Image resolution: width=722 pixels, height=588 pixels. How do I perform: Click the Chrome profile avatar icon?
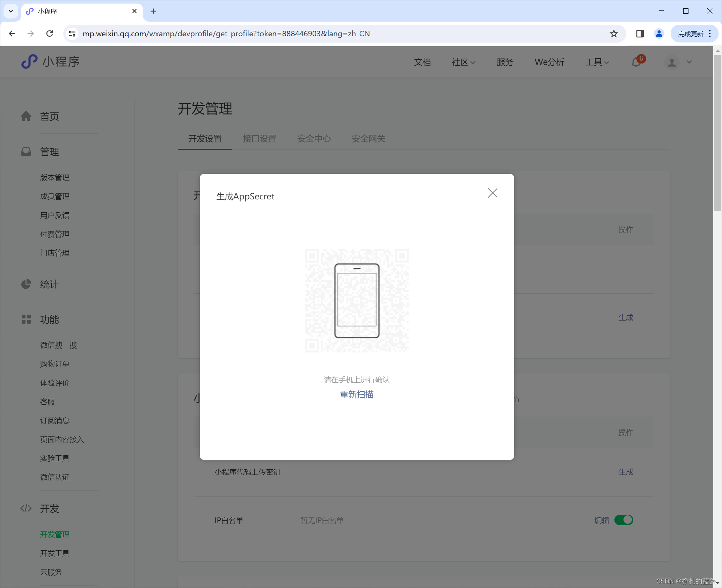tap(659, 34)
